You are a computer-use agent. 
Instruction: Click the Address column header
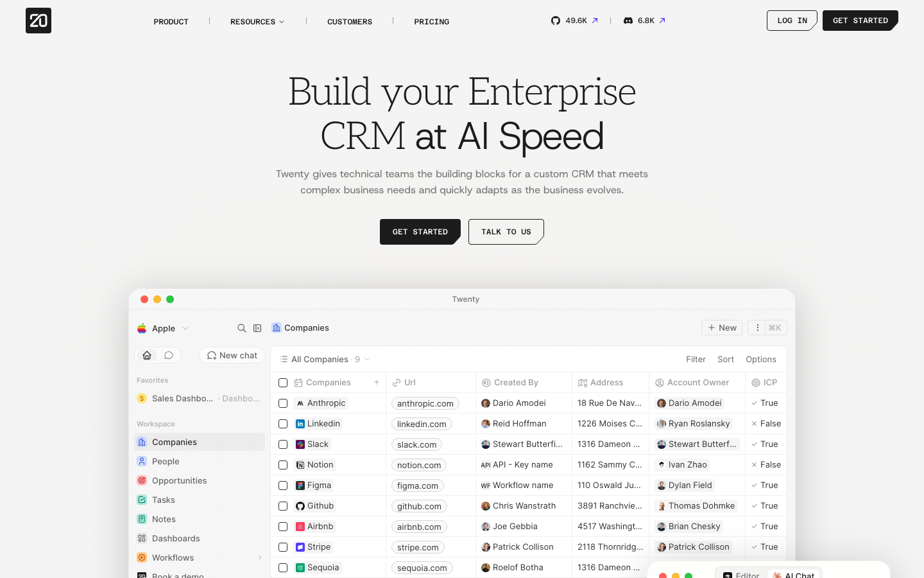[x=610, y=382]
